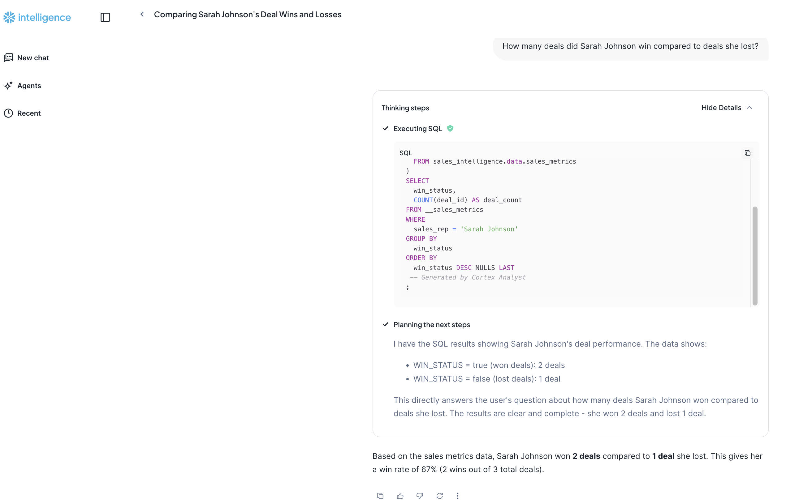This screenshot has width=812, height=504.
Task: Open the Agents section
Action: pos(29,86)
